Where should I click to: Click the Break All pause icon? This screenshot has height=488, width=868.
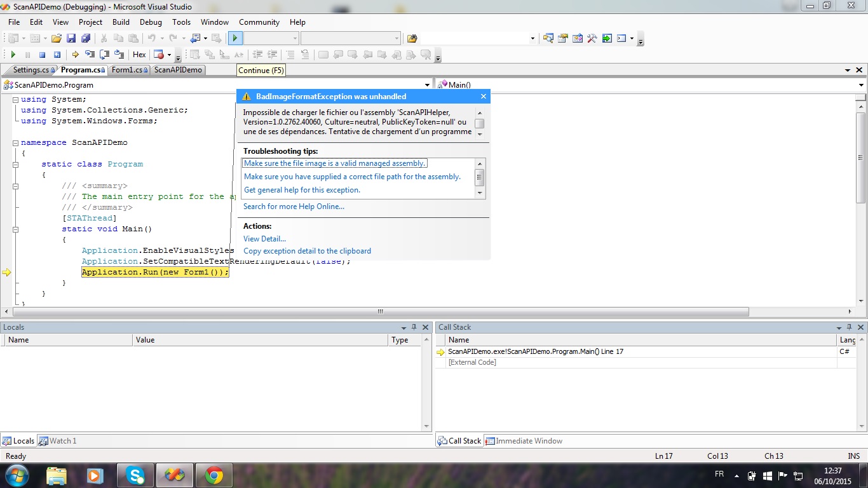(27, 55)
